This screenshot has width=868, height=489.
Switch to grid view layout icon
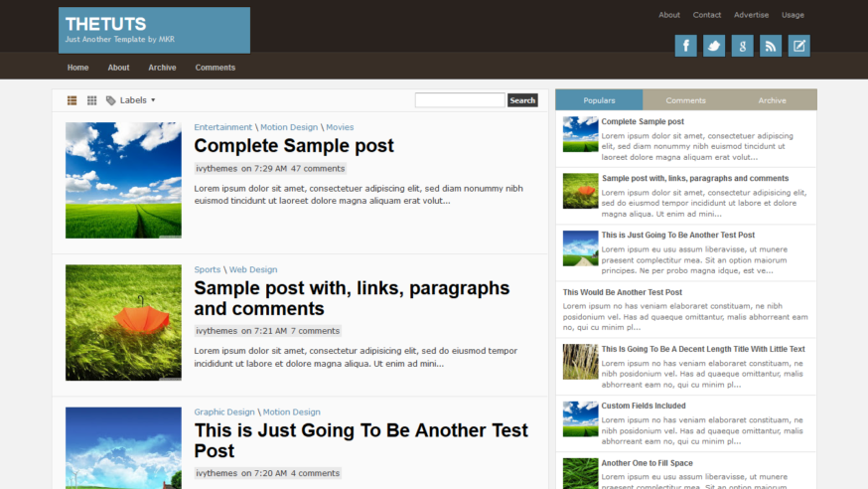92,100
